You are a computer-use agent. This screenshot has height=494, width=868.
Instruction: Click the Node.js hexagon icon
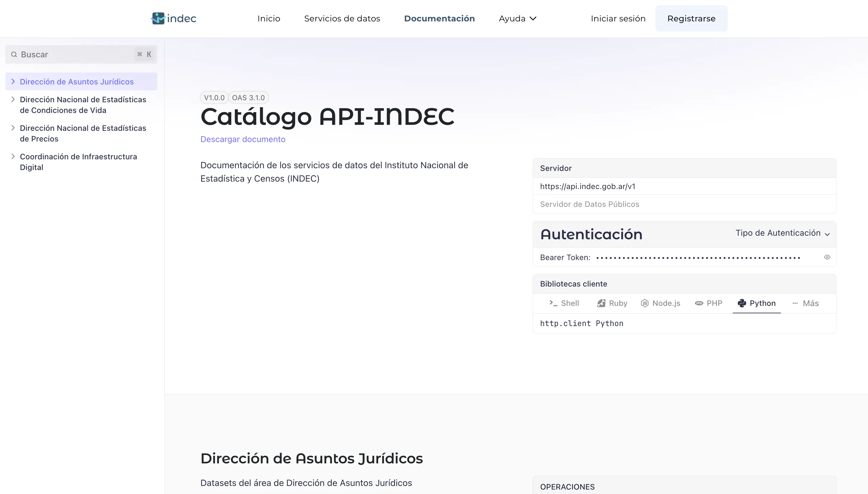pyautogui.click(x=644, y=303)
